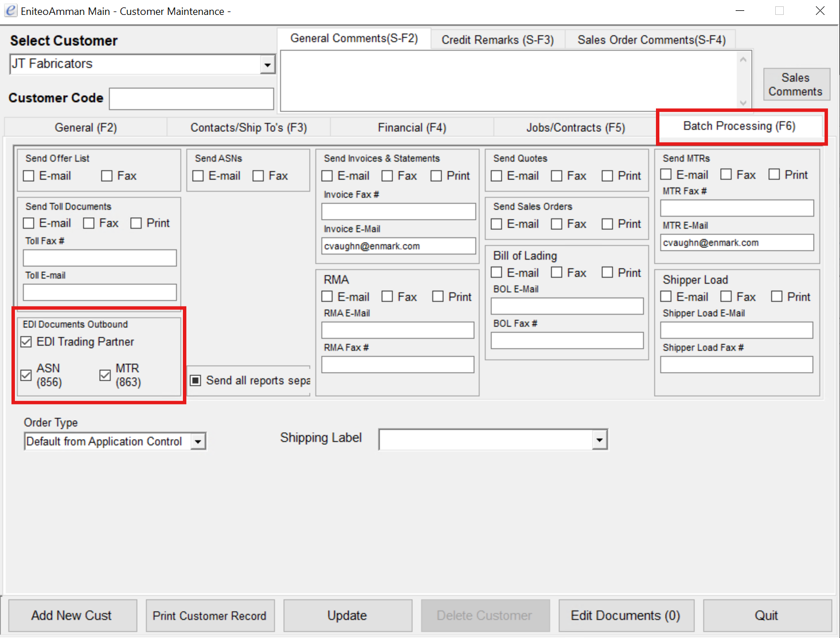840x638 pixels.
Task: Check Fax under Bill of Lading
Action: pyautogui.click(x=556, y=272)
